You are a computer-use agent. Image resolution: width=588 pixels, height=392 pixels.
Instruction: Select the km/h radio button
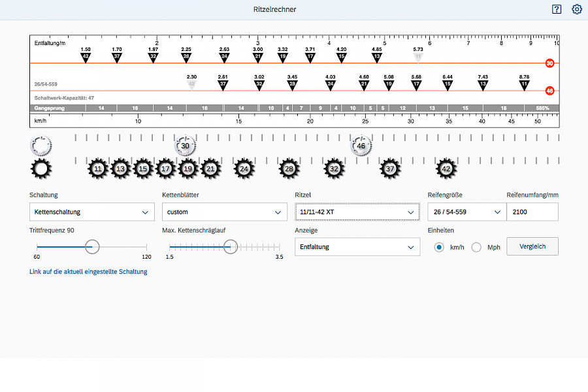click(x=439, y=247)
